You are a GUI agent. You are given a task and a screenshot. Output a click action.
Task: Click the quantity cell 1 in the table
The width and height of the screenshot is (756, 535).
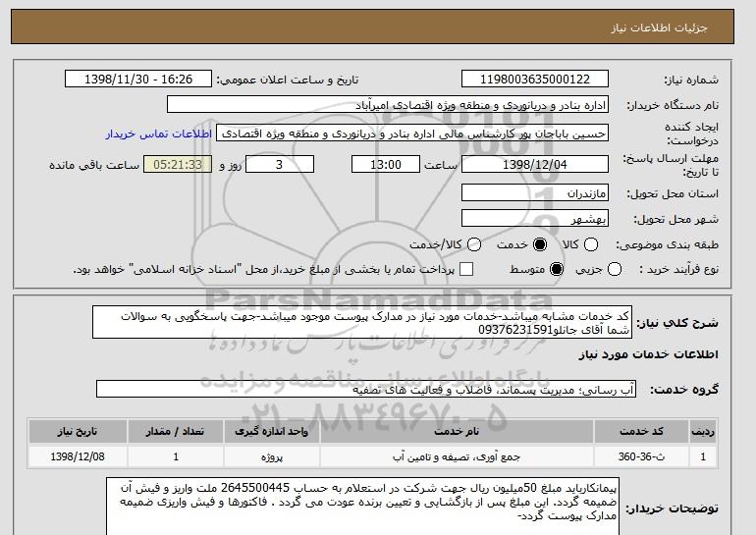[x=176, y=456]
